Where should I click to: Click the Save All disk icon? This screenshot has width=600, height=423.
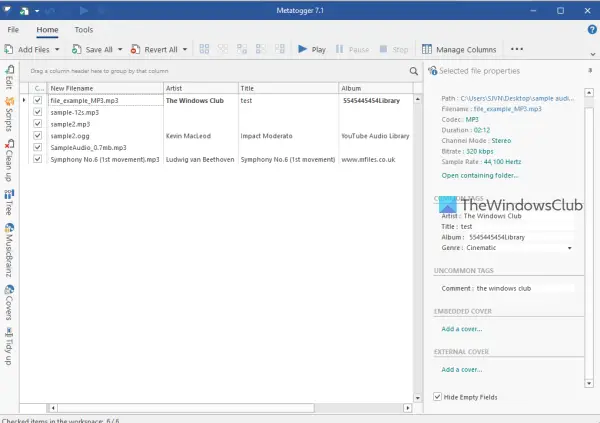click(x=76, y=49)
